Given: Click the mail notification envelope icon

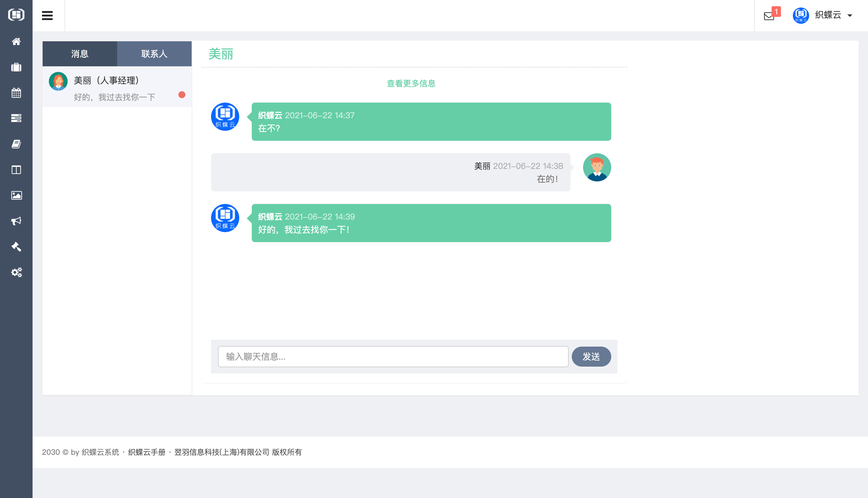Looking at the screenshot, I should click(769, 16).
